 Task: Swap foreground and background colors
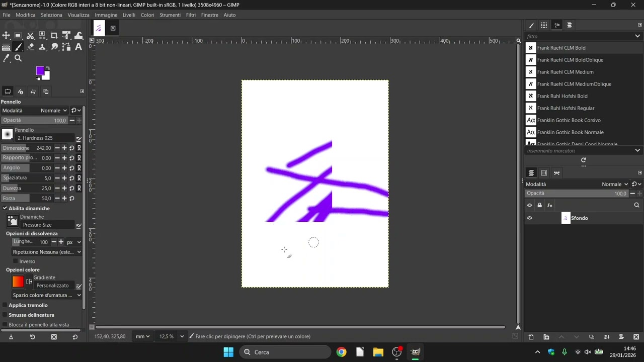point(48,68)
